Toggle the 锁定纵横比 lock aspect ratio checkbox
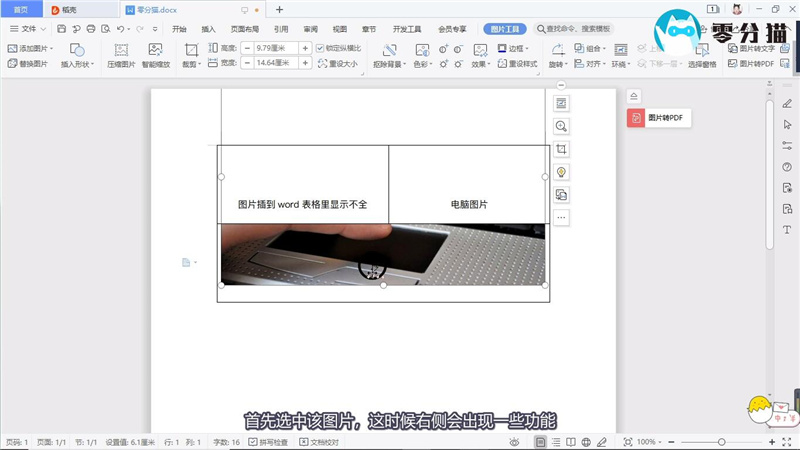 point(320,48)
